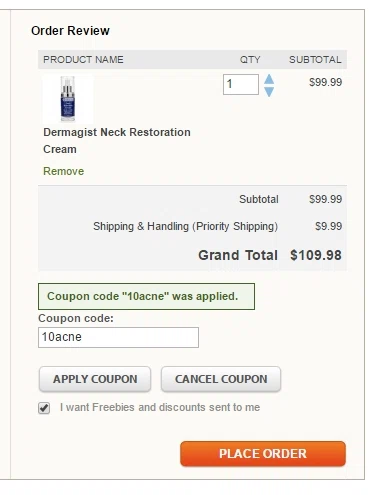Viewport: 369px width, 495px height.
Task: Select the Grand Total amount $109.98
Action: click(x=316, y=255)
